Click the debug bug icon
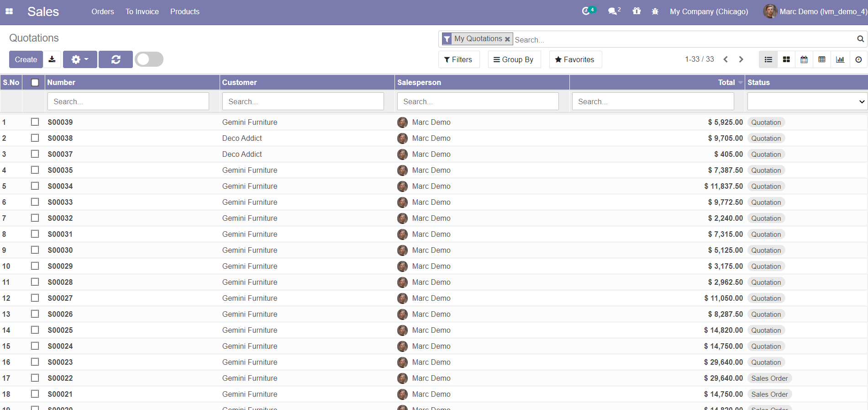Screen dimensions: 868x410 click(655, 11)
